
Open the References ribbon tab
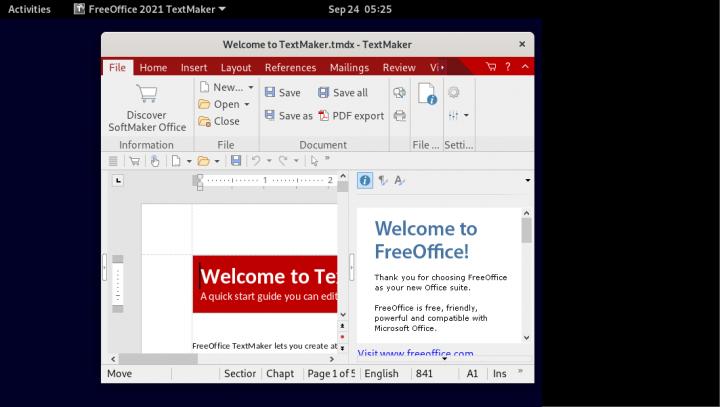coord(290,68)
